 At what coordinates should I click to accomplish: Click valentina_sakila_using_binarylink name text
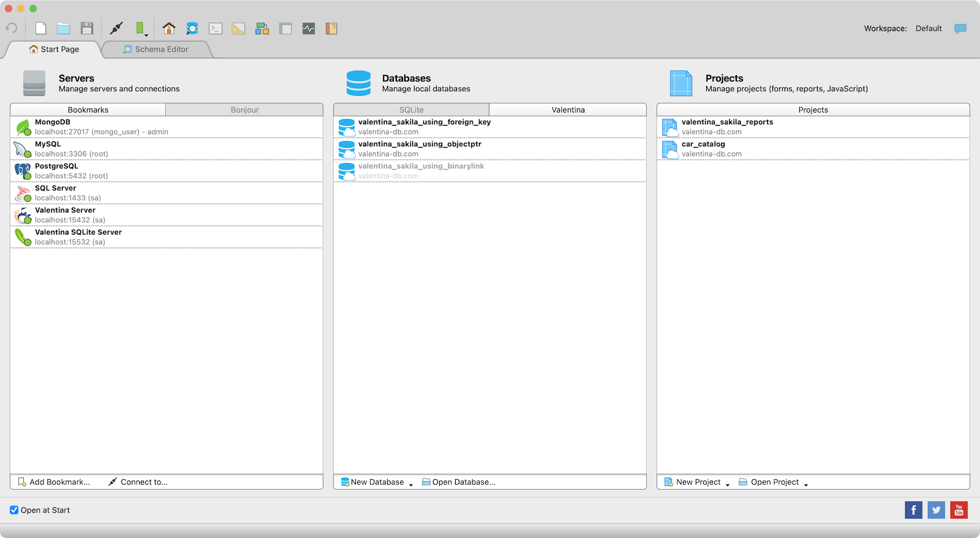coord(421,166)
